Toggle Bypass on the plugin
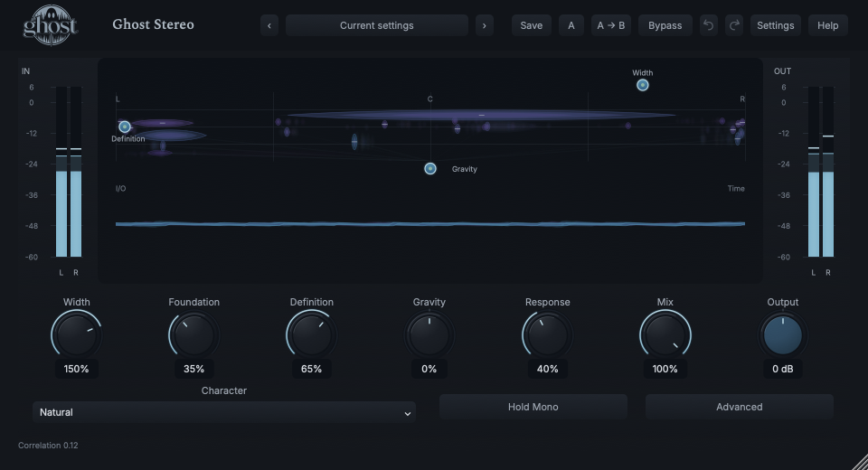868x470 pixels. (x=665, y=25)
